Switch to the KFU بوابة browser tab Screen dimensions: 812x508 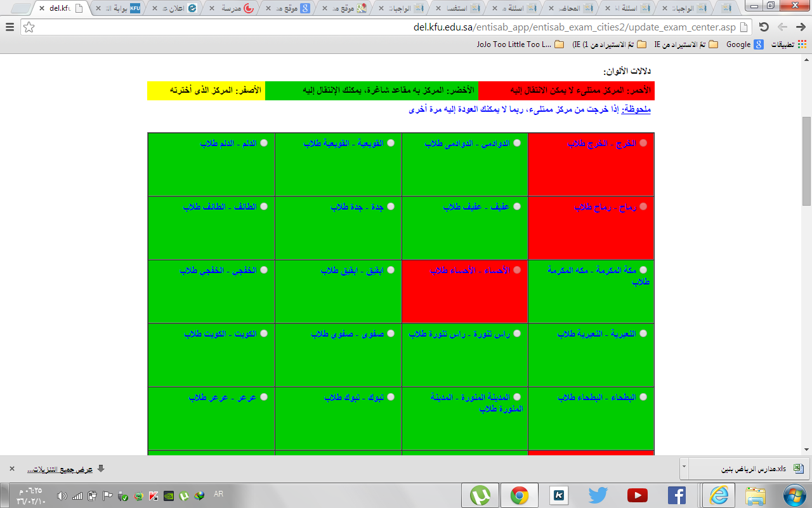coord(114,9)
